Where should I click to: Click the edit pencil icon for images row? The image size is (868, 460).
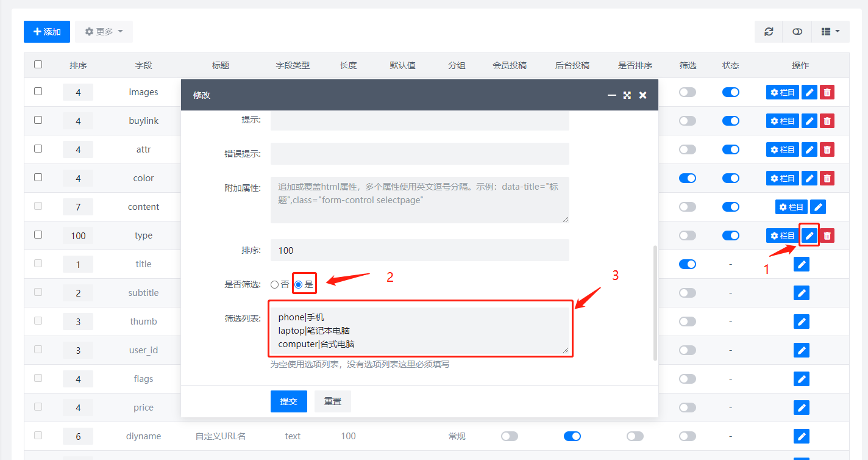(809, 92)
